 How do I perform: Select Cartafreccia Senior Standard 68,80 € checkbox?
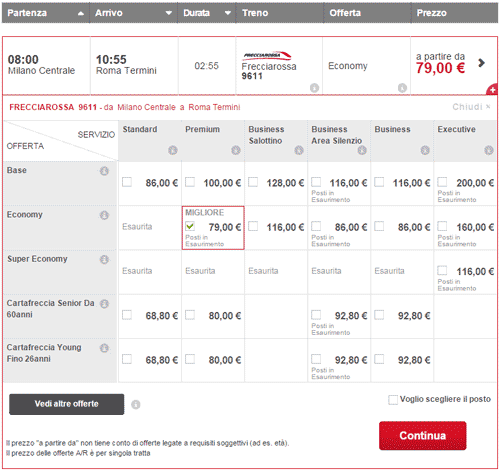127,315
